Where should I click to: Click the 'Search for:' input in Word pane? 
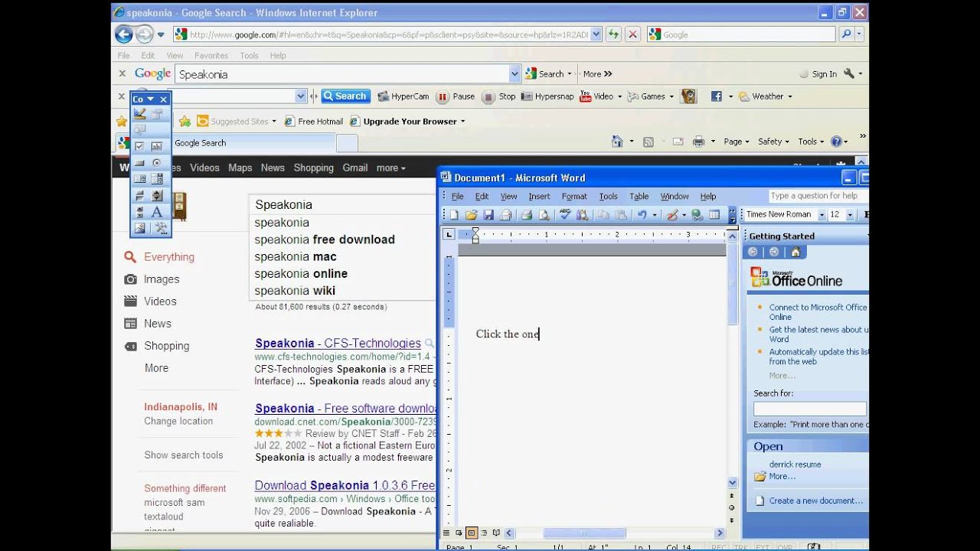[810, 409]
